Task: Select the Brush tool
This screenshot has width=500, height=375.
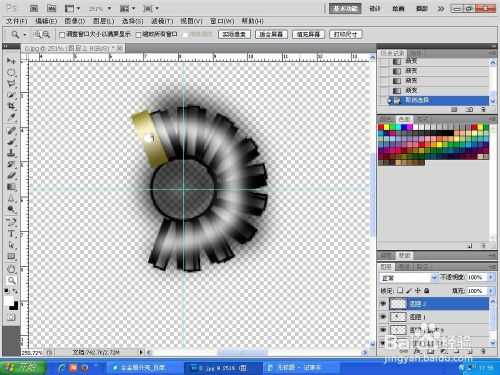Action: click(x=11, y=142)
